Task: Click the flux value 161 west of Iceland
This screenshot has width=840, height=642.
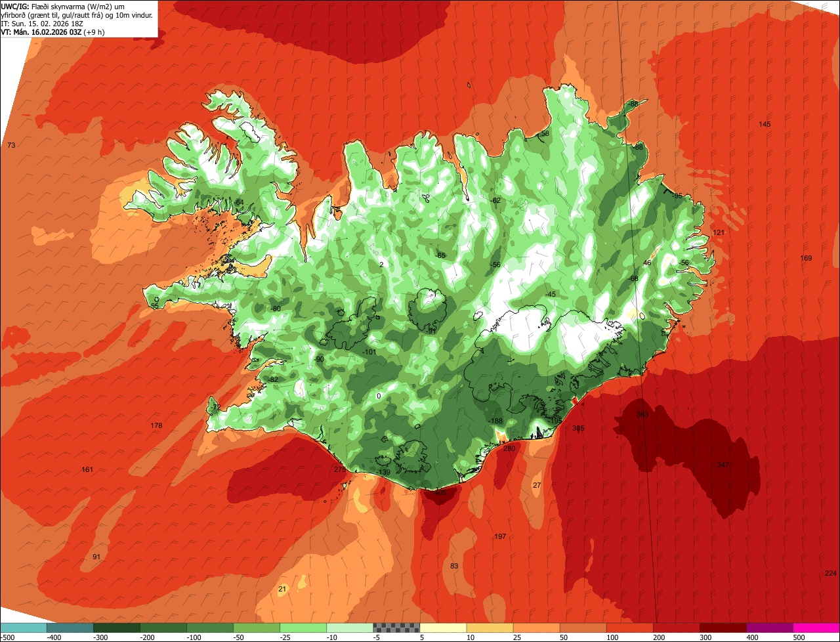Action: [x=87, y=470]
